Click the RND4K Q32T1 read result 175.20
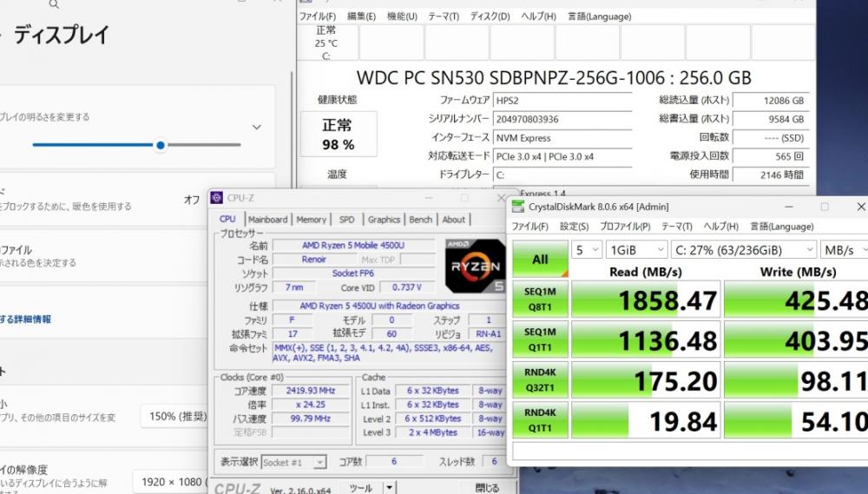868x494 pixels. pyautogui.click(x=646, y=380)
